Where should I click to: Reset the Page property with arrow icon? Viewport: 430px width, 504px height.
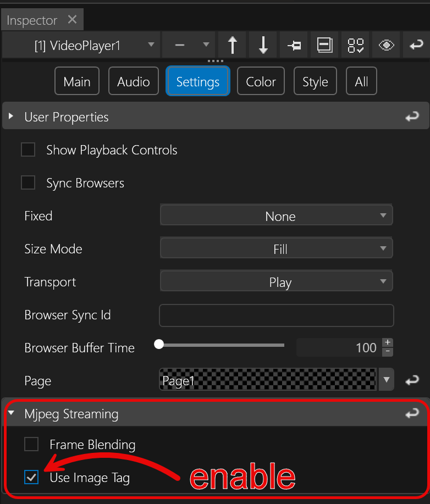[x=412, y=380]
